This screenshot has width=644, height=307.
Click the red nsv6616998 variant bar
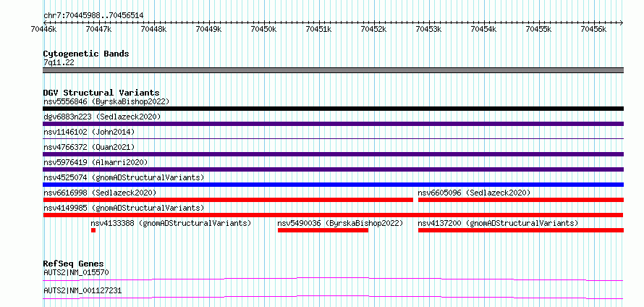click(x=228, y=200)
